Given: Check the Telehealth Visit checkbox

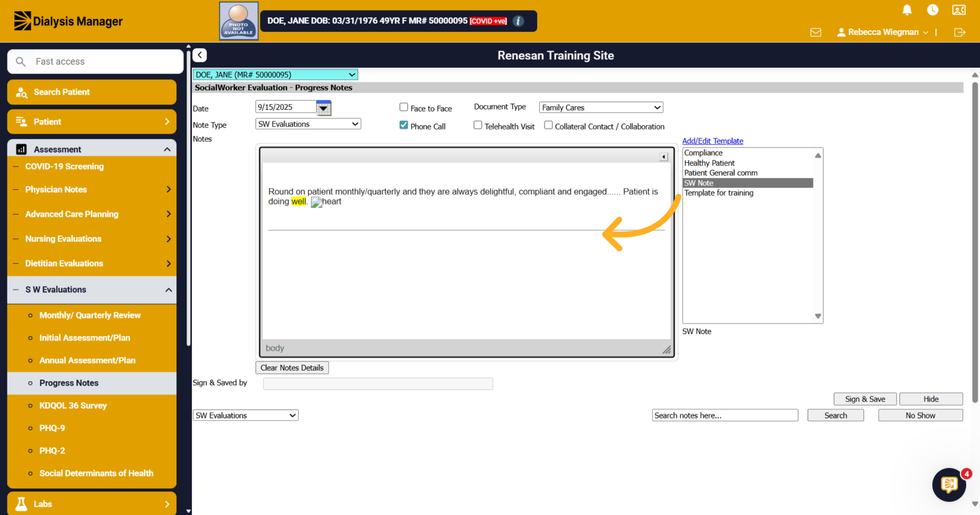Looking at the screenshot, I should 477,125.
